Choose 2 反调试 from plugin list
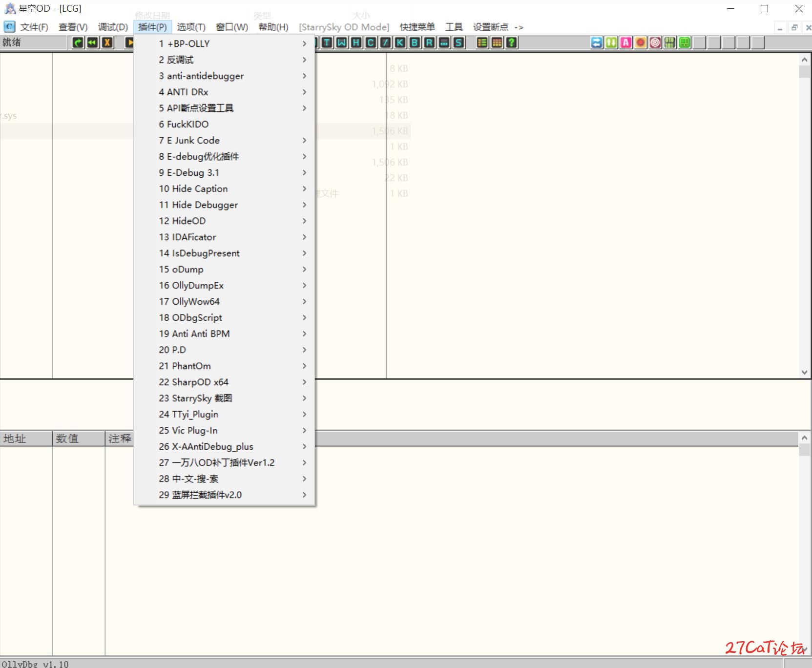 click(x=225, y=60)
